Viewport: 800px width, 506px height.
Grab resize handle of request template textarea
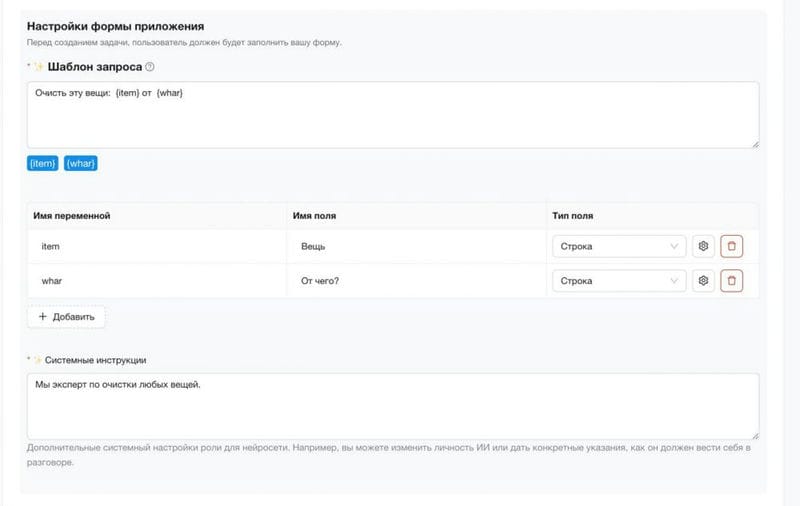(x=755, y=144)
